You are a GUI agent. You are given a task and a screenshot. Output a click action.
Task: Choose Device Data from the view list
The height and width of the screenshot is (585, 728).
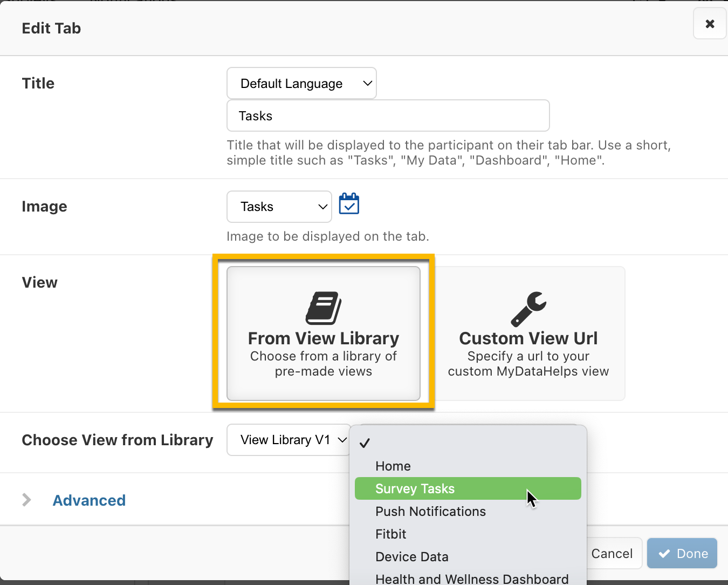click(468, 556)
